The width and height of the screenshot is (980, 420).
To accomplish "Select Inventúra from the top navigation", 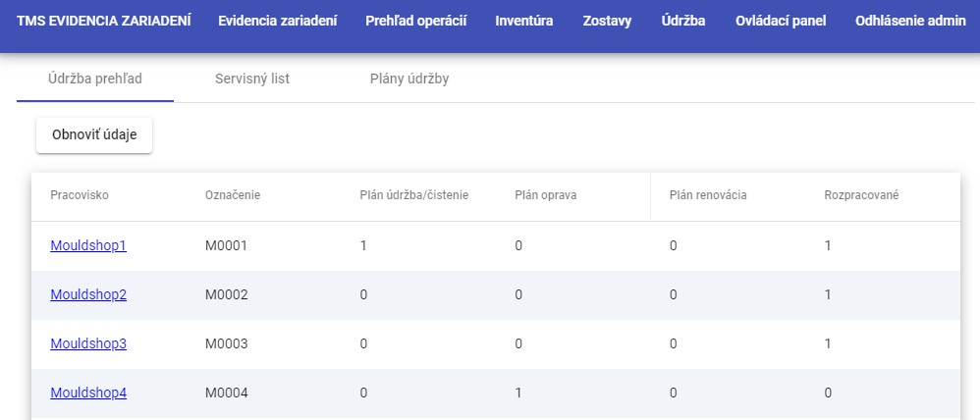I will point(523,21).
